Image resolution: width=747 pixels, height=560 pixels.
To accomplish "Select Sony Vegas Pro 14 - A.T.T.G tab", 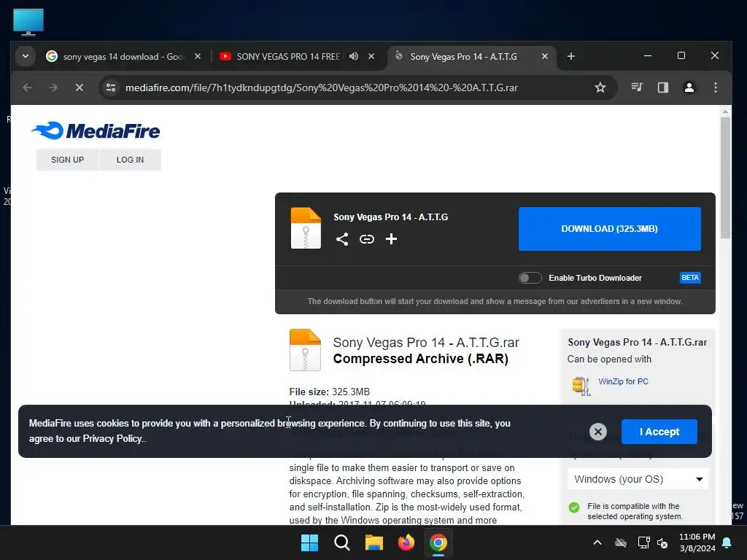I will (463, 57).
